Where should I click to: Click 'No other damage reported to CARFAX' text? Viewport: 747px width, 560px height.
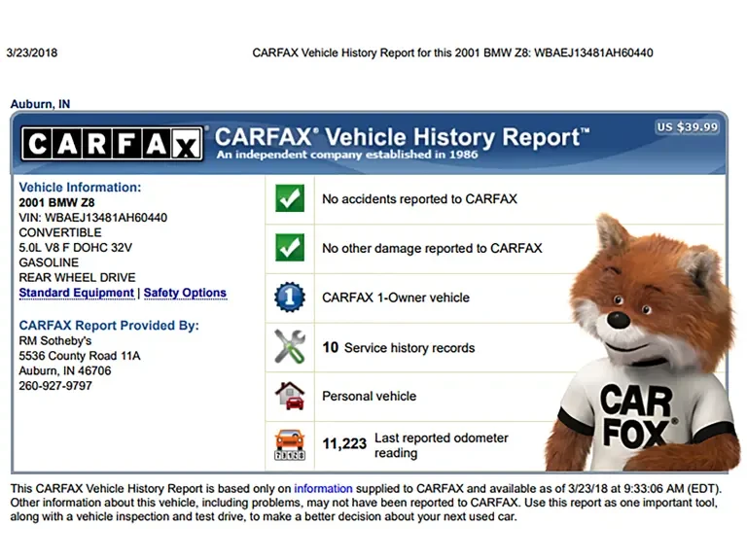pyautogui.click(x=432, y=249)
